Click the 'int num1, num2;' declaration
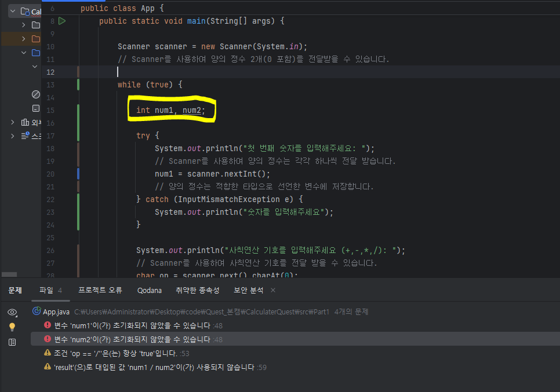This screenshot has width=560, height=392. (170, 110)
